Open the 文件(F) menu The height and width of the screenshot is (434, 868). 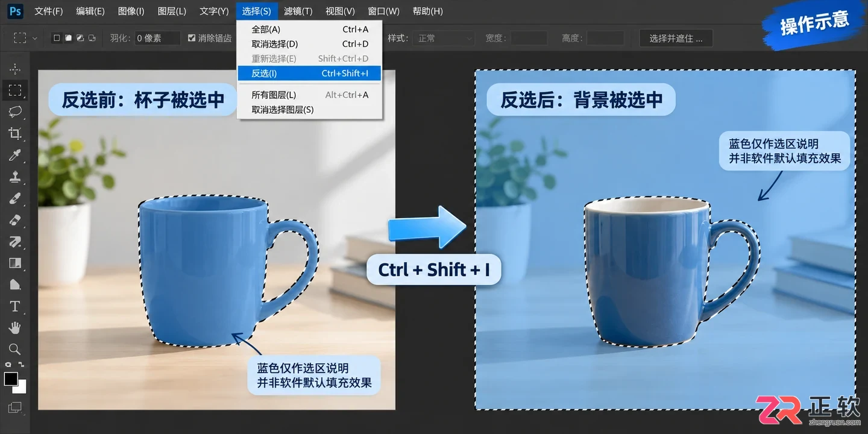(49, 11)
